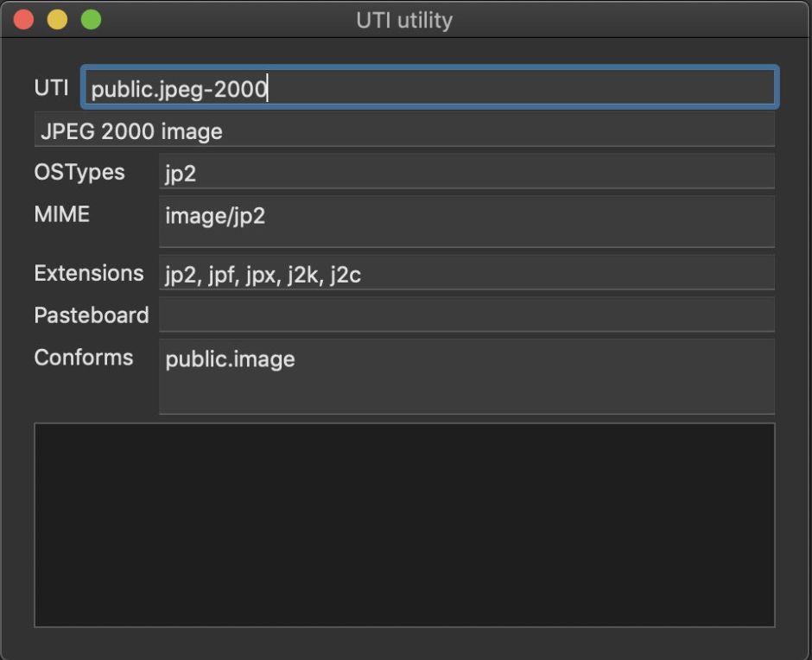Close the UTI utility window

click(24, 20)
